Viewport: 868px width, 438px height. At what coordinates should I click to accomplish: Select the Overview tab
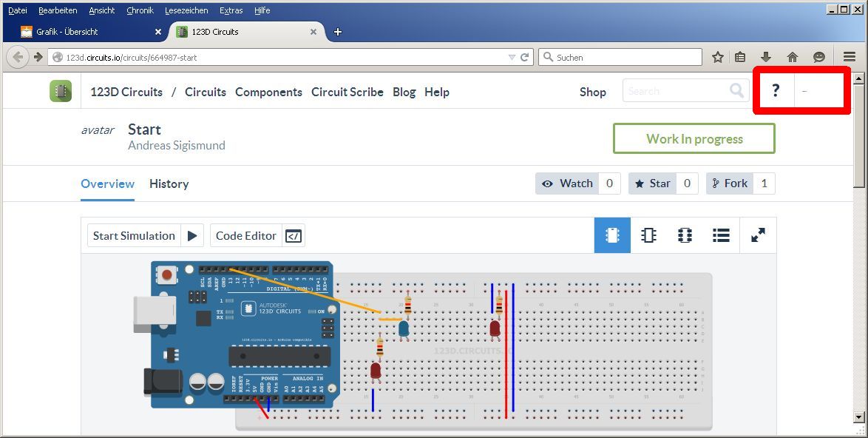click(x=107, y=183)
